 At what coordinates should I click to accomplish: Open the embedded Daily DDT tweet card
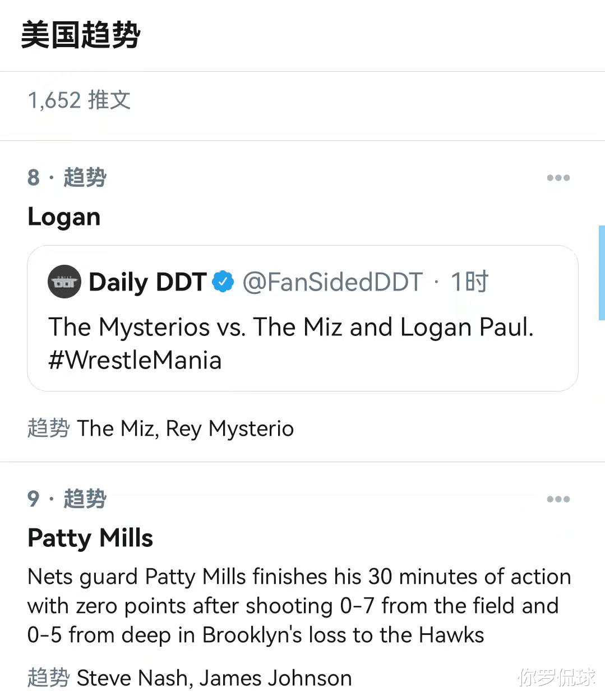point(303,318)
